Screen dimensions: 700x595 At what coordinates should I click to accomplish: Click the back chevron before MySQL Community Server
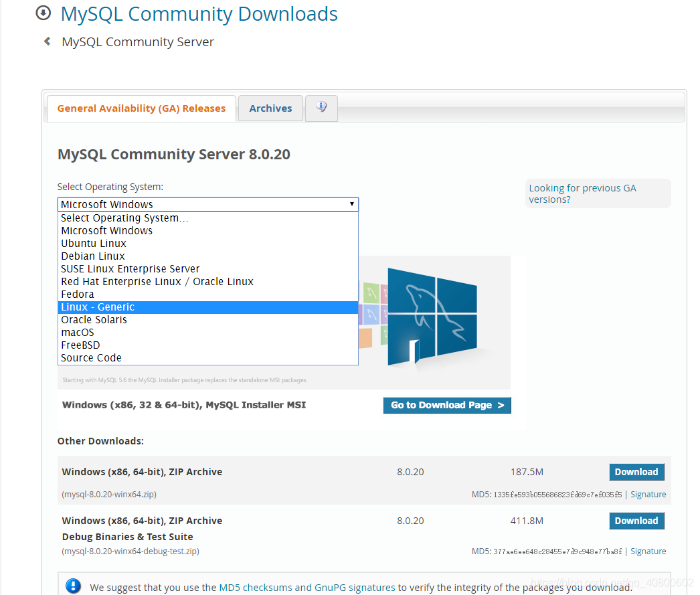(47, 41)
